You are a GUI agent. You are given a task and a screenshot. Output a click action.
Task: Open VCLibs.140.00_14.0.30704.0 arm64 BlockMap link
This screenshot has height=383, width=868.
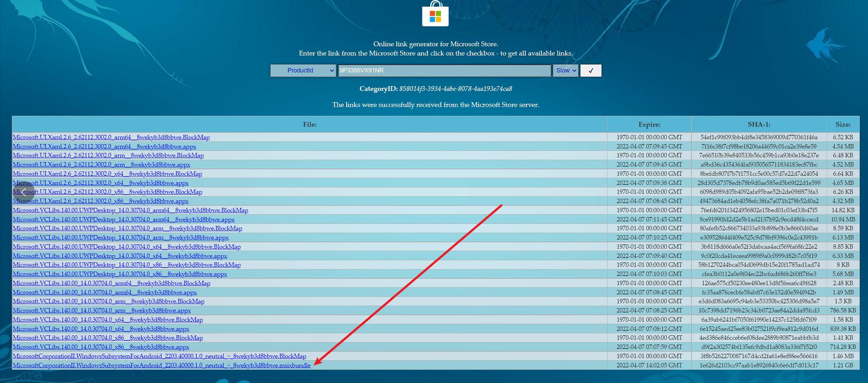pyautogui.click(x=111, y=283)
